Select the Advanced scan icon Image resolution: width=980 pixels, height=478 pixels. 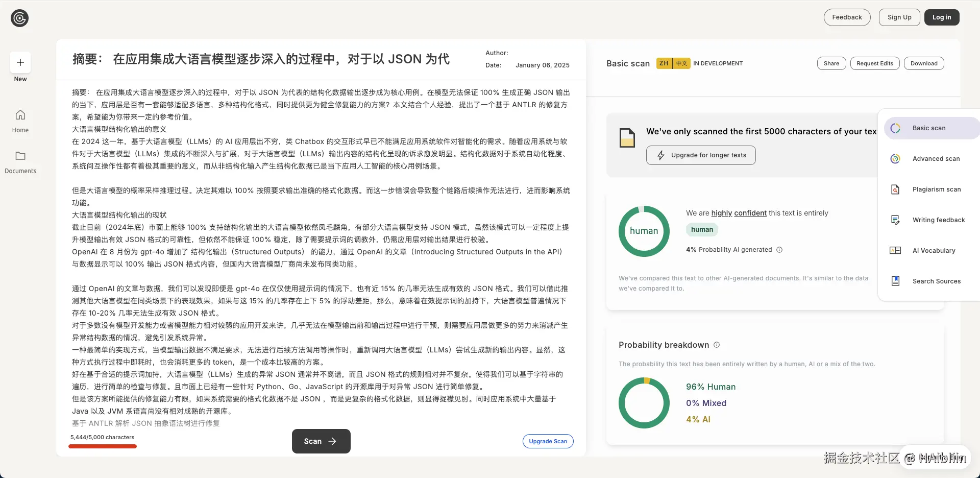895,158
